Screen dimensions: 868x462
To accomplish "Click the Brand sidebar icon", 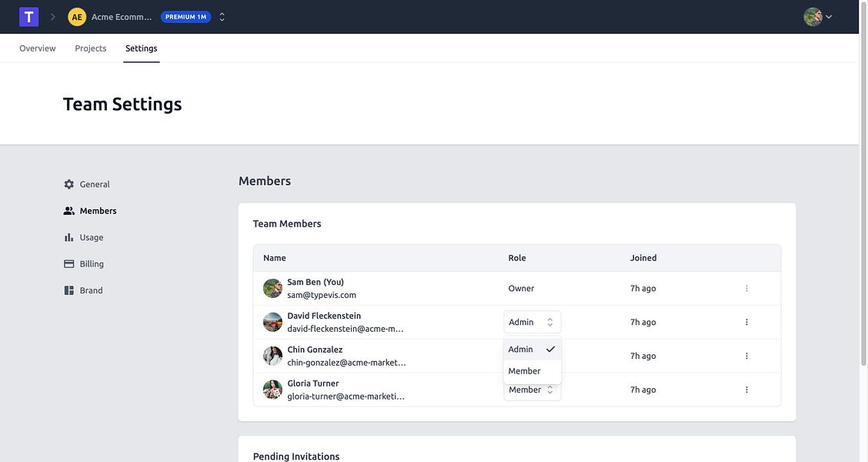I will 69,291.
